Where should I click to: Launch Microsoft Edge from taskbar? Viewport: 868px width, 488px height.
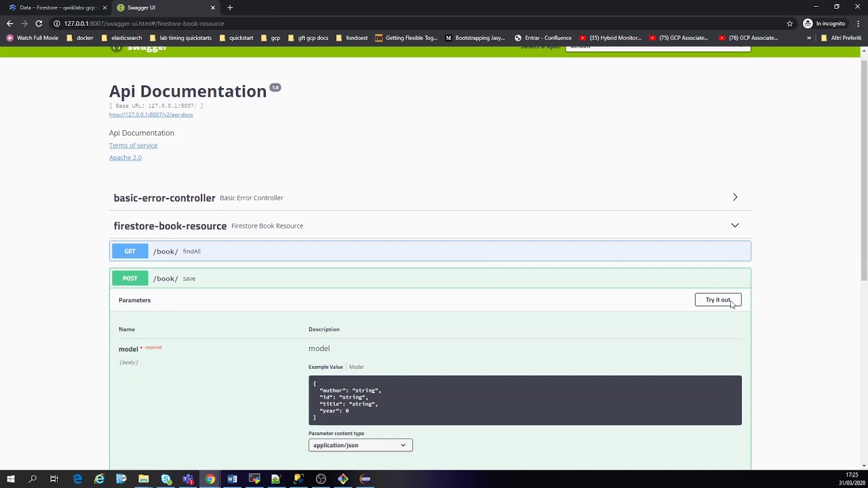(77, 479)
